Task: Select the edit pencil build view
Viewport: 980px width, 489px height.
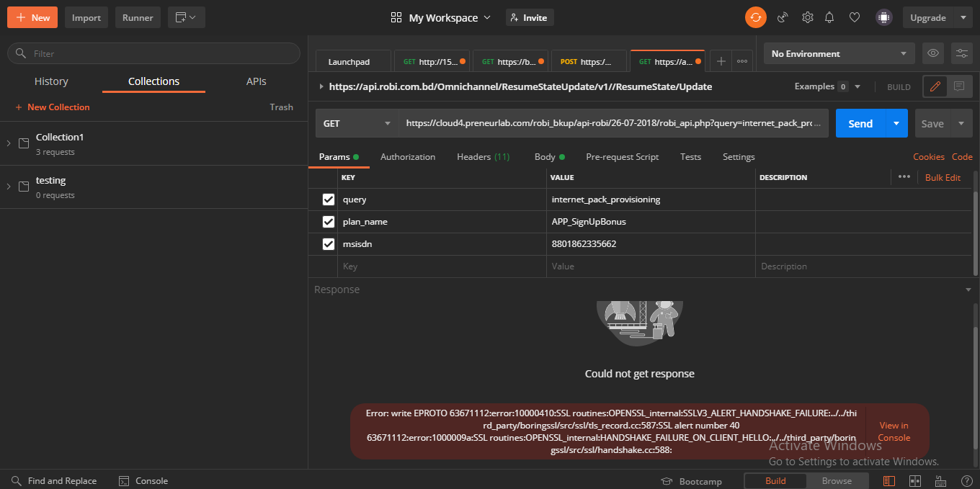Action: tap(935, 86)
